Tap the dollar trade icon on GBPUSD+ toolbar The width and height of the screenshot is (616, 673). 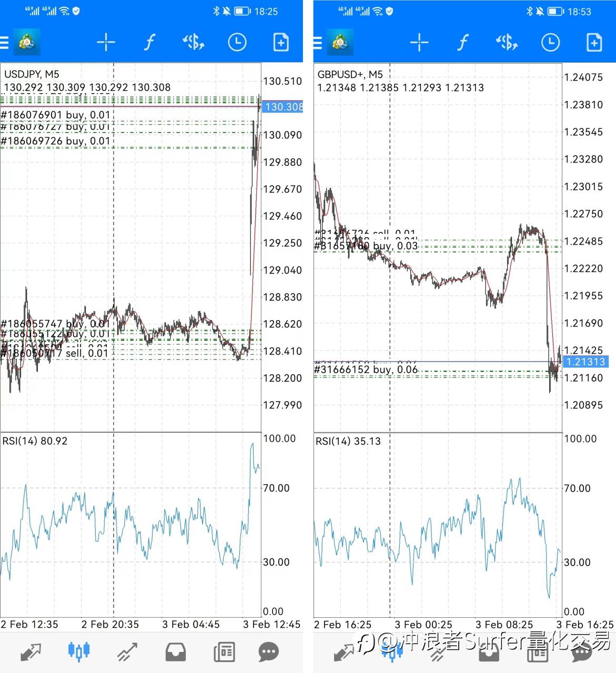(507, 42)
